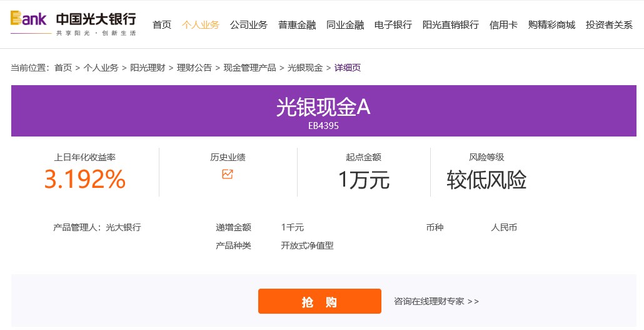Click the 起点金额 label
The width and height of the screenshot is (644, 330).
point(363,157)
